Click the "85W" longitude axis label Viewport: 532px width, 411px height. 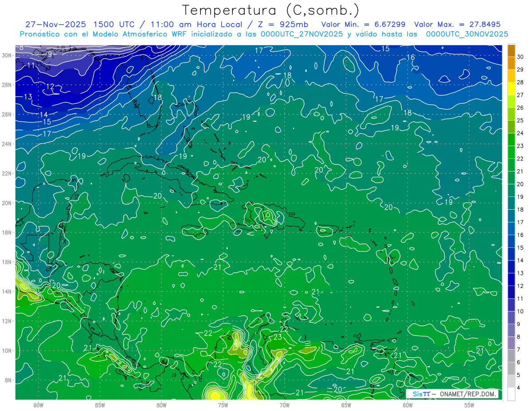[100, 406]
